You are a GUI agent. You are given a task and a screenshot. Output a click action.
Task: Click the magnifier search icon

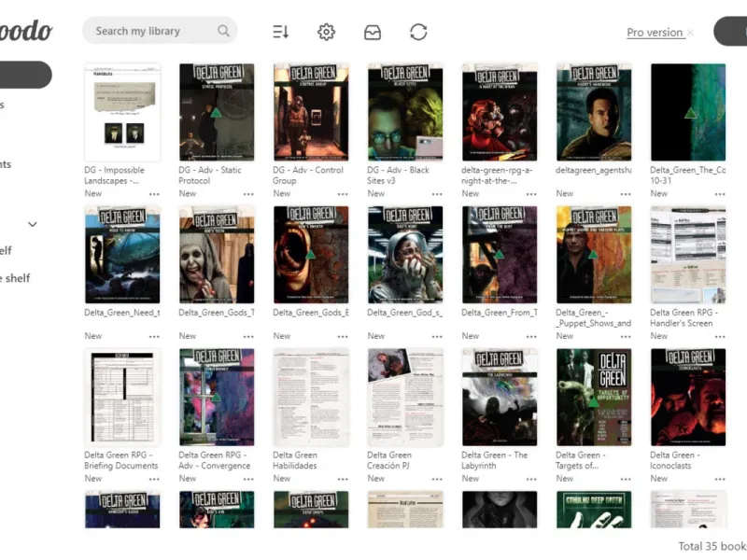[x=223, y=31]
